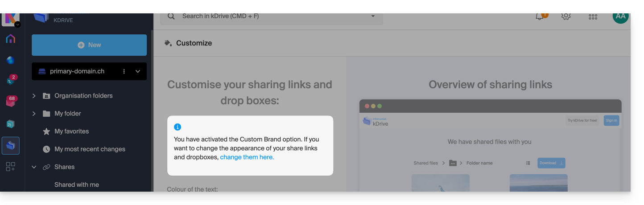Open the search filter dropdown arrow

(373, 16)
